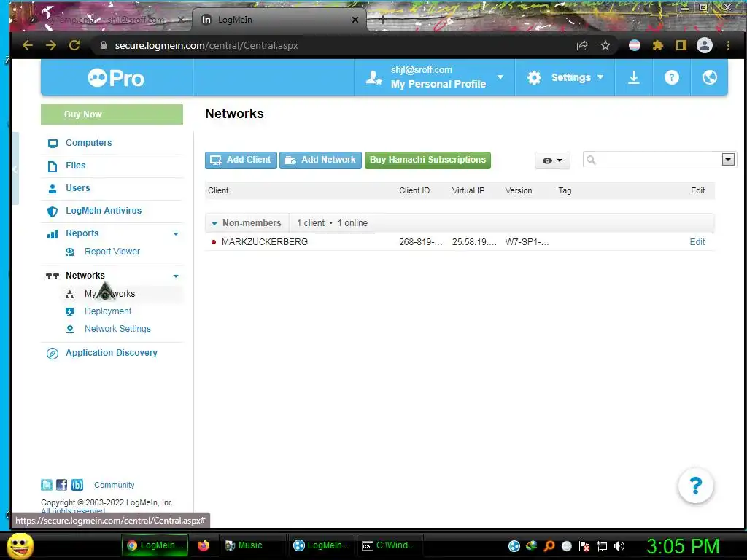Open the C:\Wind... command prompt taskbar item
This screenshot has width=747, height=560.
(391, 545)
